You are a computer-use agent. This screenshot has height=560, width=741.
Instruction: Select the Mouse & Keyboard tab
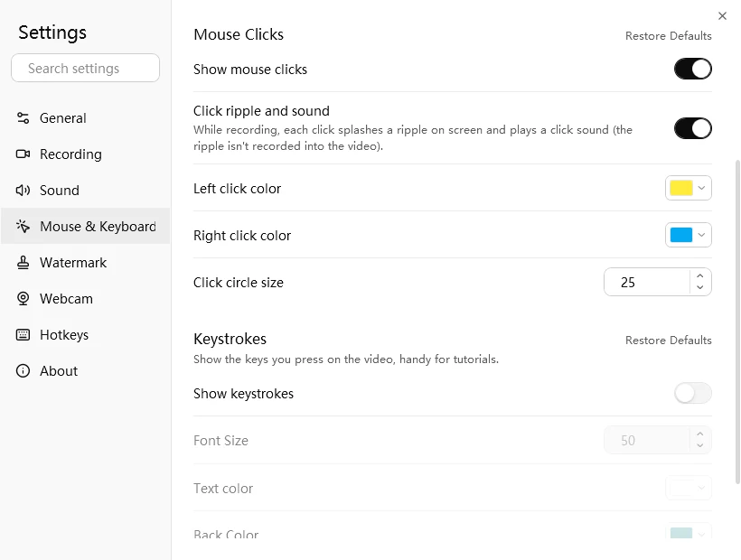point(86,226)
